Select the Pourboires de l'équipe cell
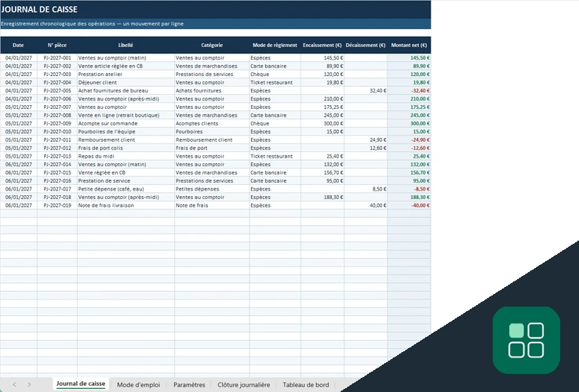 [126, 132]
